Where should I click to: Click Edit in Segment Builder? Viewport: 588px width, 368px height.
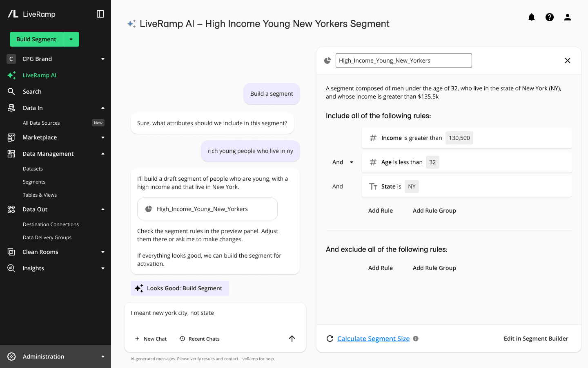[x=536, y=339]
